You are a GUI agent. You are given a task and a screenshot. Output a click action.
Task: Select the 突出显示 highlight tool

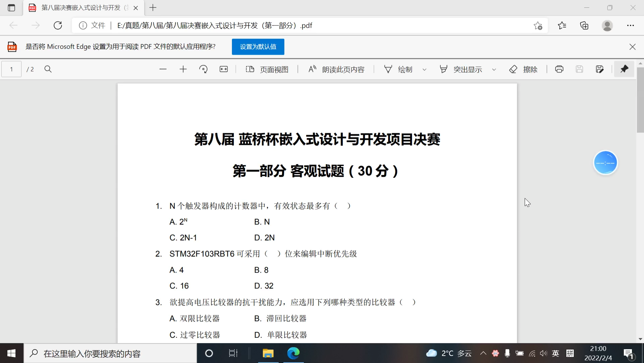coord(461,69)
